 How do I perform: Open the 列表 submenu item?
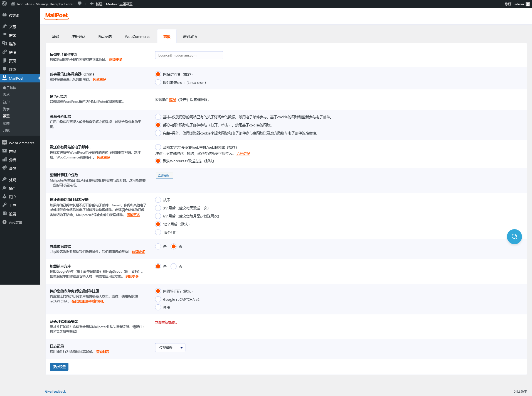pyautogui.click(x=6, y=109)
